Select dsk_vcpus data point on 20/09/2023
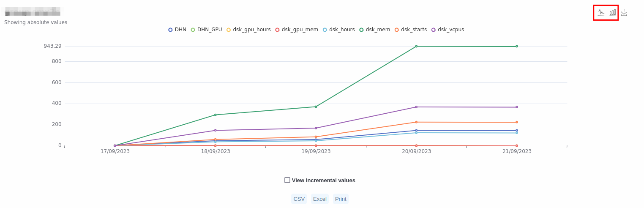This screenshot has width=644, height=208. click(x=416, y=107)
